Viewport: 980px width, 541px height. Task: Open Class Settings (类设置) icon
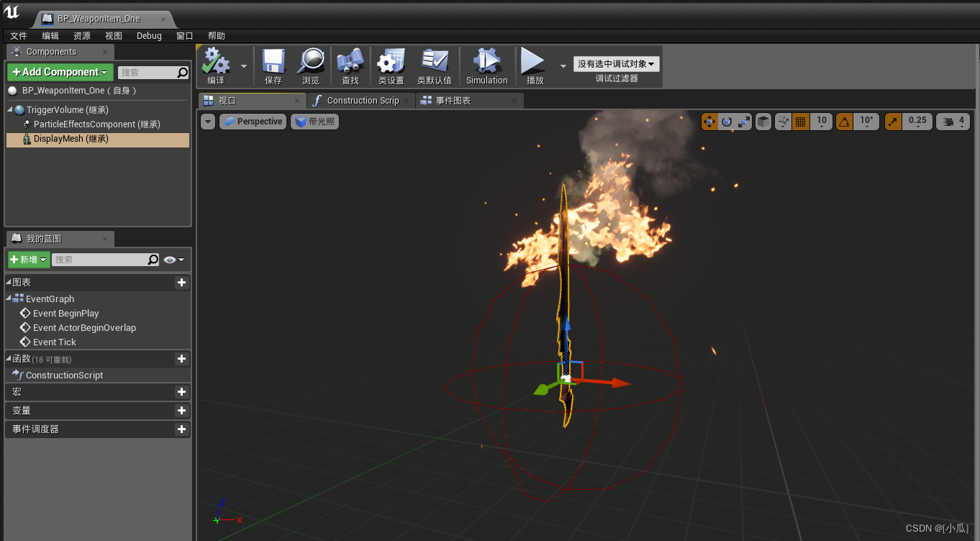point(391,62)
